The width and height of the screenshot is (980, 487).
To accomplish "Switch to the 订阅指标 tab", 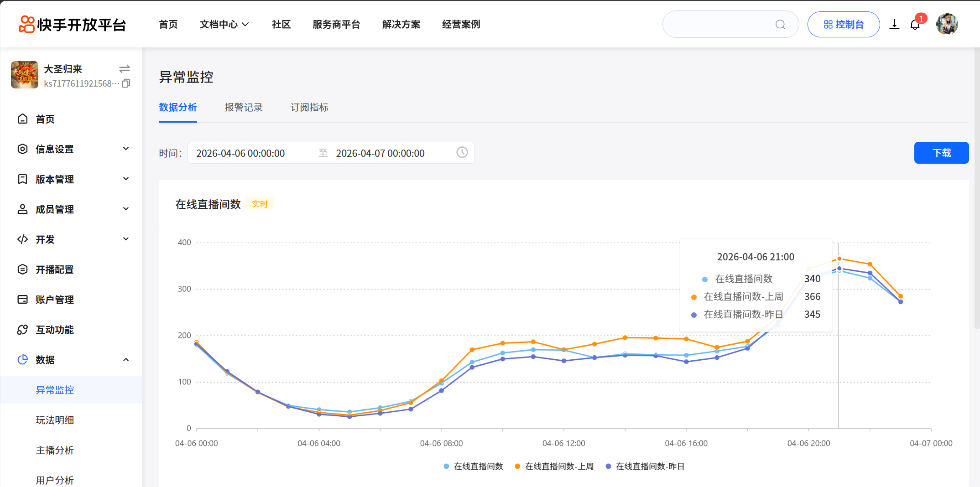I will pos(309,108).
